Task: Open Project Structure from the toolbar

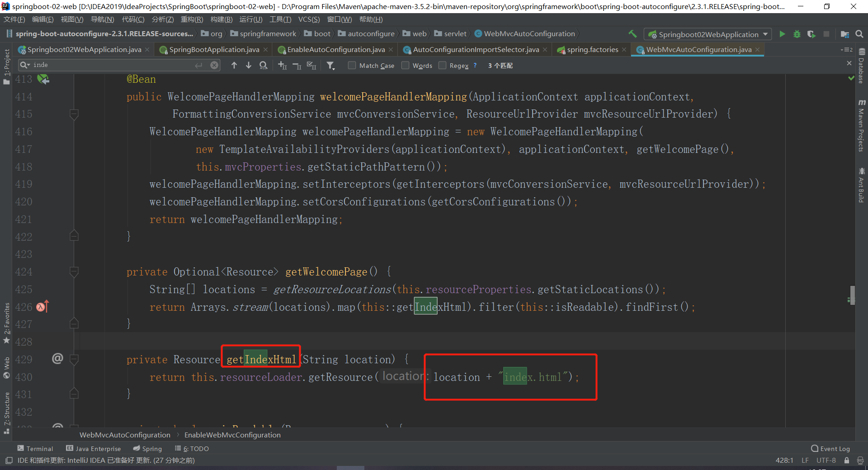Action: 844,34
